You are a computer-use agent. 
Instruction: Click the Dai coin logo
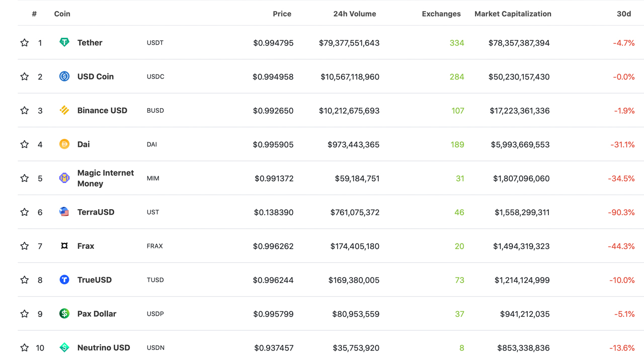click(64, 144)
